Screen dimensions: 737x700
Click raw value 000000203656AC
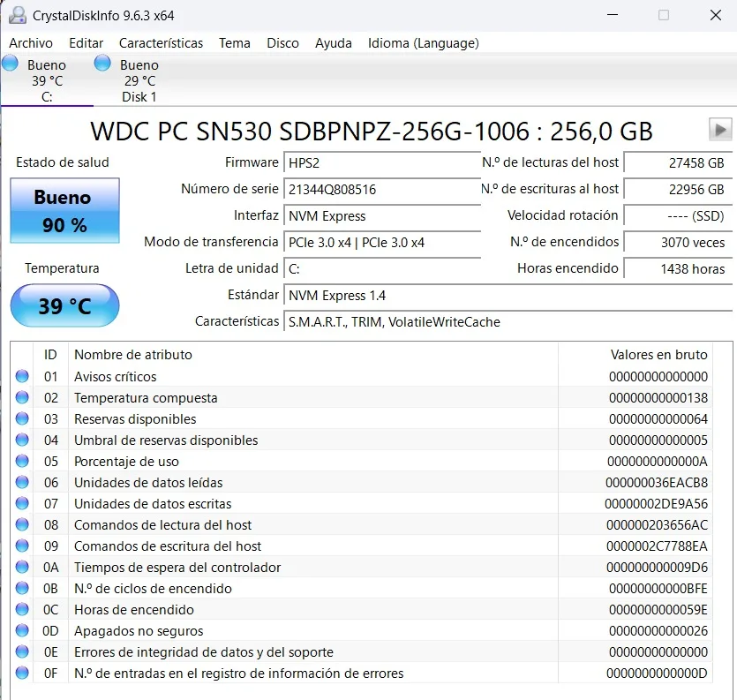pyautogui.click(x=657, y=524)
